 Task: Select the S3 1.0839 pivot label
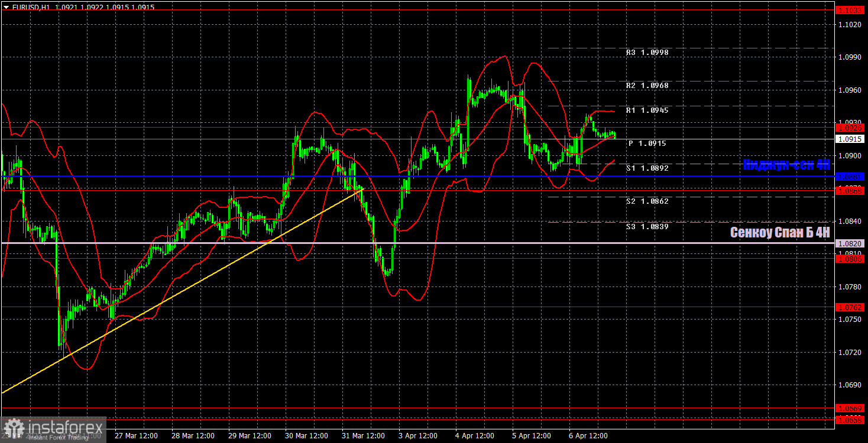647,227
